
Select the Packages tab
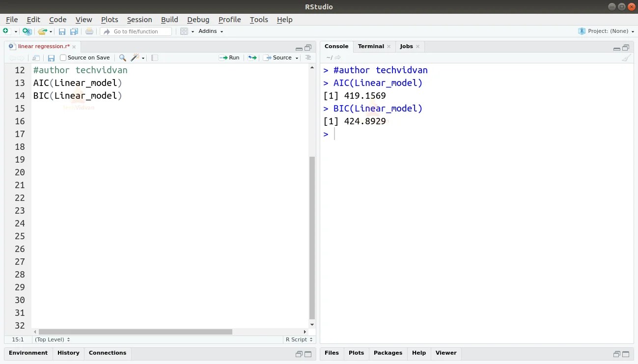[388, 353]
